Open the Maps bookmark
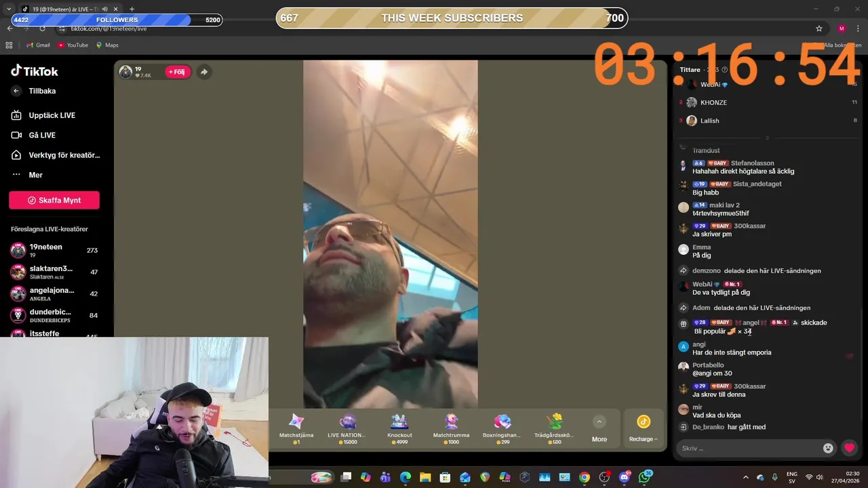The image size is (868, 488). pyautogui.click(x=107, y=45)
